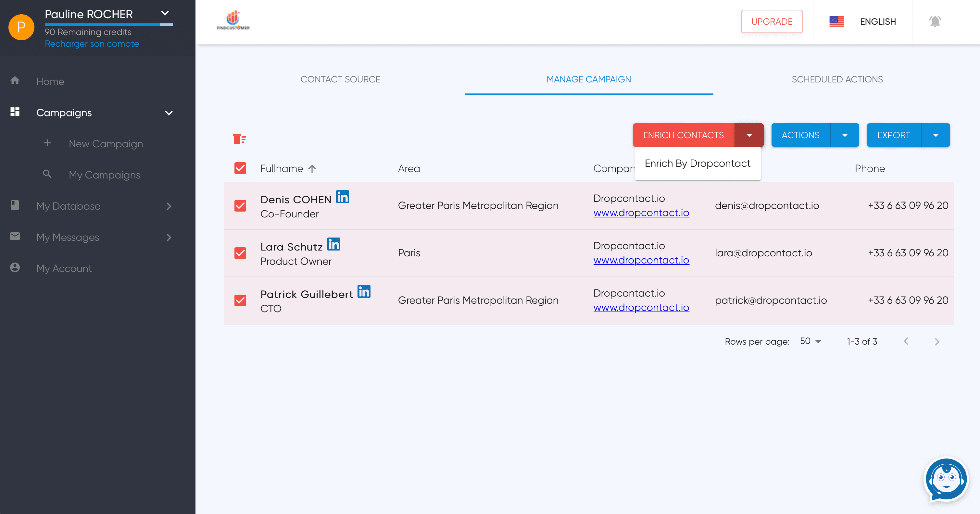Click the Fullname sort arrow
The height and width of the screenshot is (514, 980).
click(x=312, y=169)
